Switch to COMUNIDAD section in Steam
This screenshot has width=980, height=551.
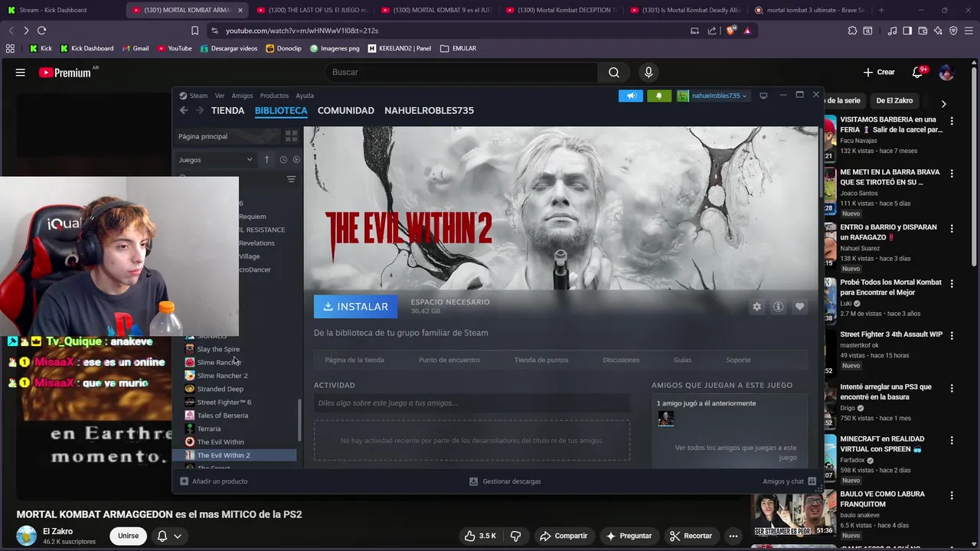(x=346, y=110)
